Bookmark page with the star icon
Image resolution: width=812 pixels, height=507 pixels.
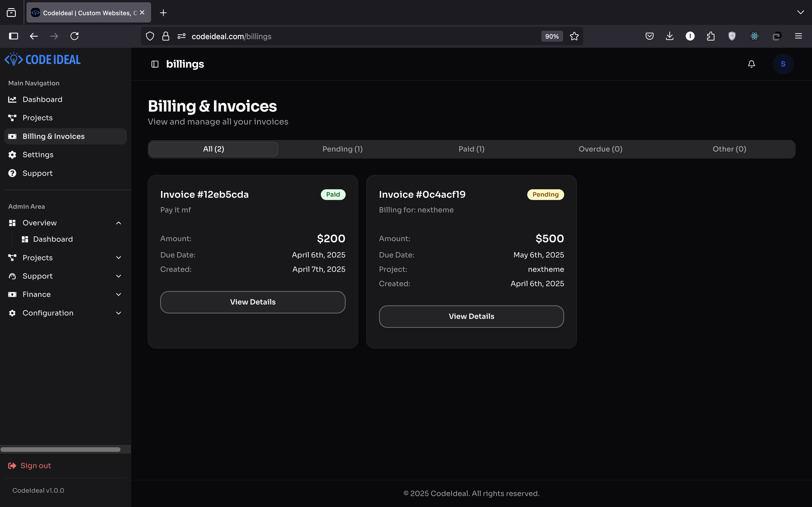(x=574, y=36)
